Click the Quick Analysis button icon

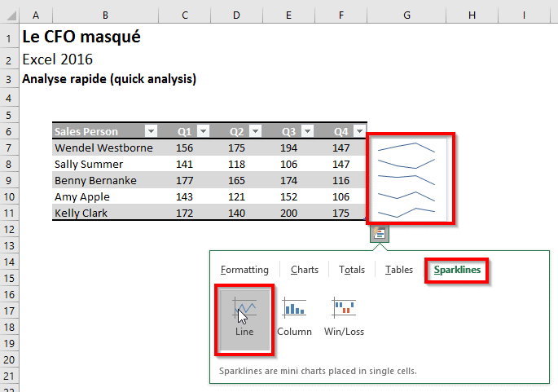[x=380, y=234]
